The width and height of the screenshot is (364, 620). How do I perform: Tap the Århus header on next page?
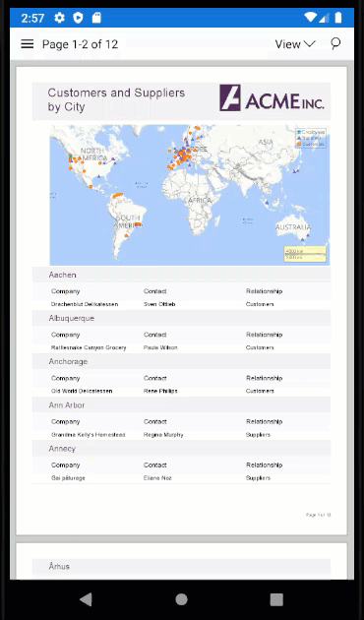click(x=181, y=567)
